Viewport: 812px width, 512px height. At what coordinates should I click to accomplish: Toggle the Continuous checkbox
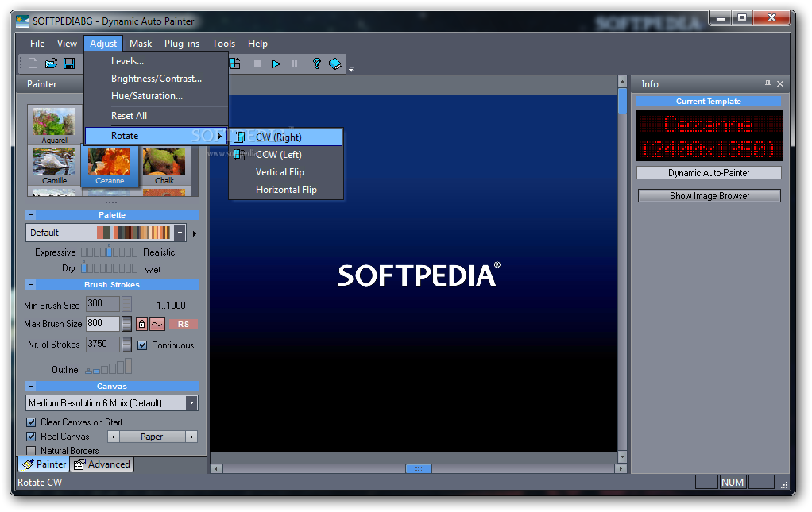click(x=142, y=345)
